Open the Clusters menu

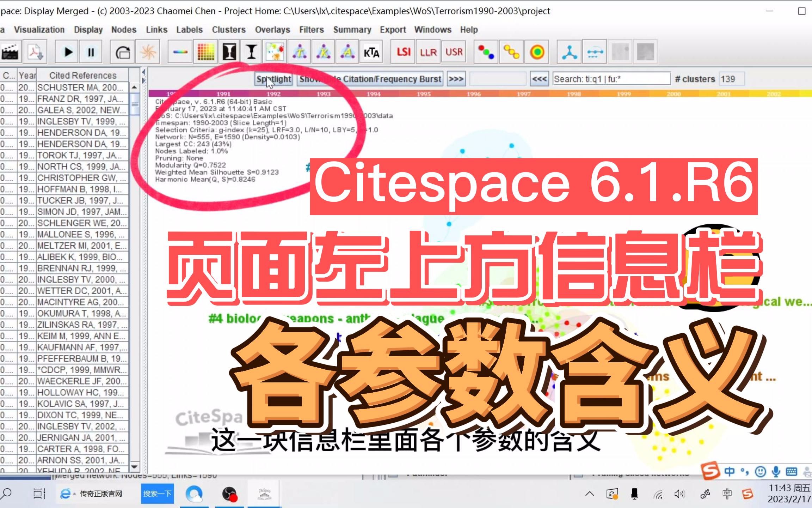pos(229,30)
